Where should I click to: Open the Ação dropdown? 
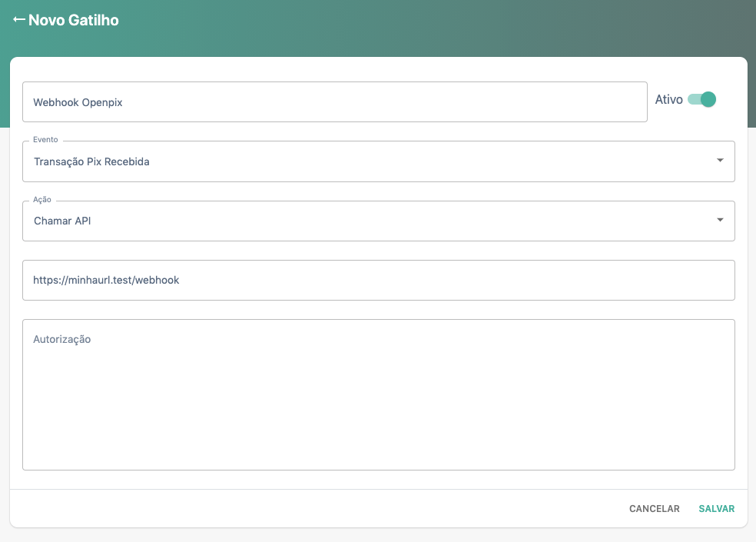(x=378, y=221)
